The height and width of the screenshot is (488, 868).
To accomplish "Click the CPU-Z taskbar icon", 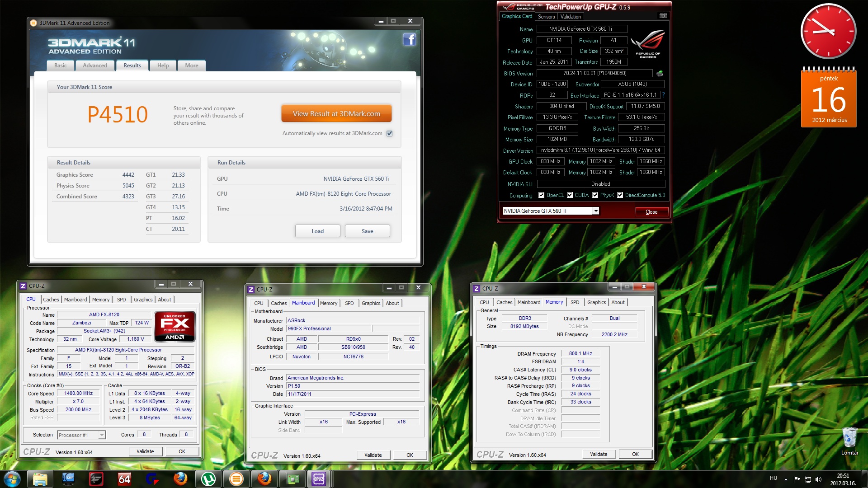I will (319, 479).
